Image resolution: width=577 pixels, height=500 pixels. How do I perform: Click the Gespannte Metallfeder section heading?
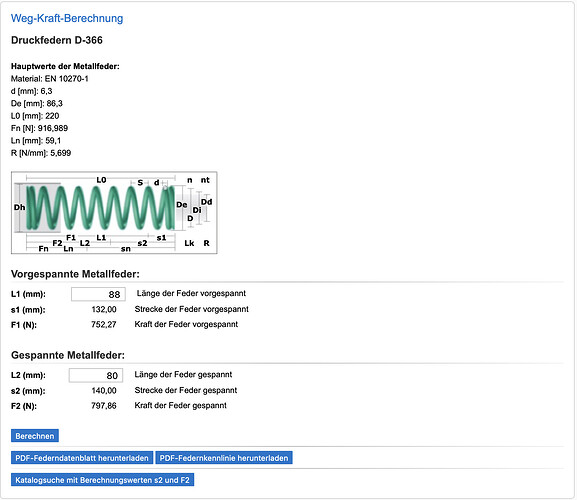(x=68, y=355)
